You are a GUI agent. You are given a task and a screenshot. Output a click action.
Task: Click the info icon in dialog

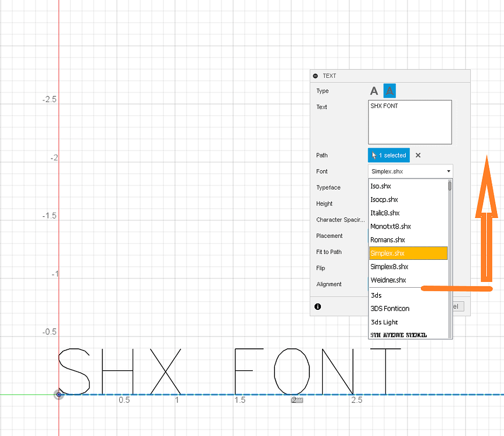click(317, 306)
